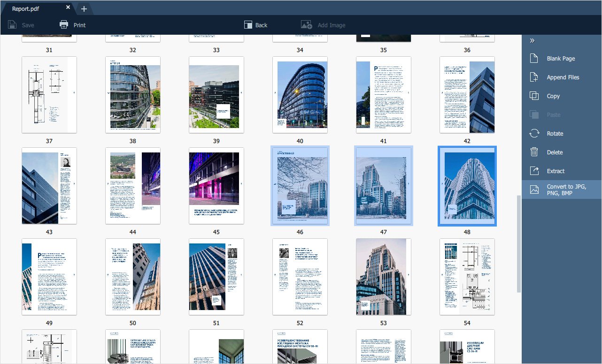Viewport: 602px width, 364px height.
Task: Choose Append Files label in sidebar
Action: coord(563,77)
